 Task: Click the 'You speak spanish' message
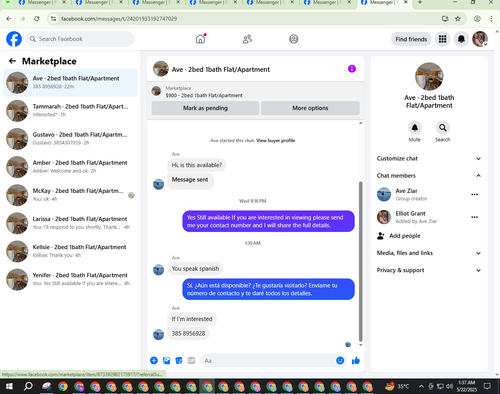[x=195, y=269]
